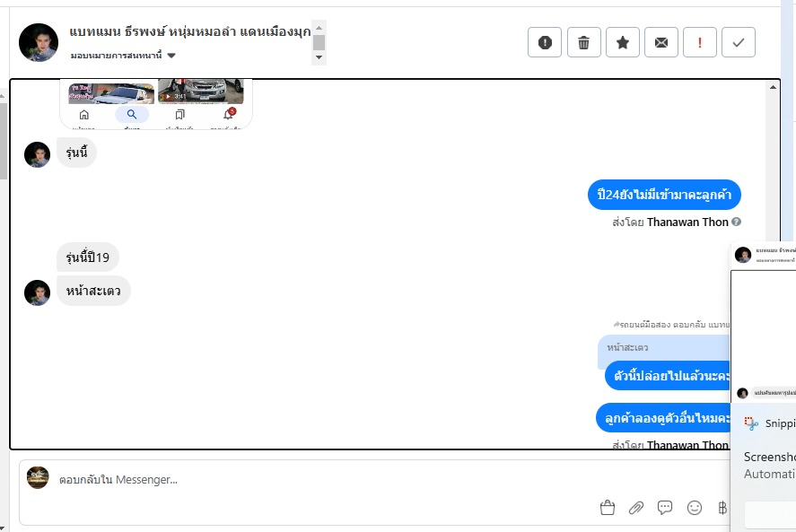Click the Snipping Tool notification popup
The height and width of the screenshot is (532, 796).
click(x=763, y=467)
